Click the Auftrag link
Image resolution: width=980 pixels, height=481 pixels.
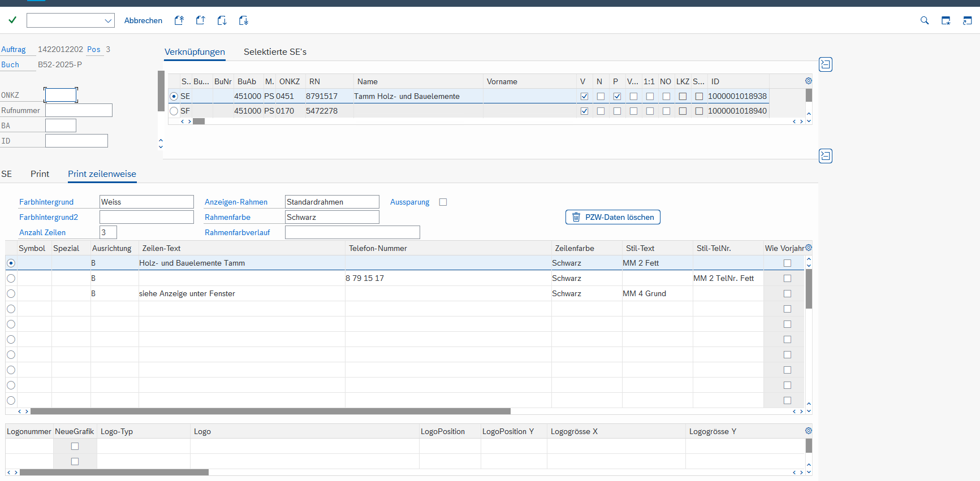pos(14,49)
